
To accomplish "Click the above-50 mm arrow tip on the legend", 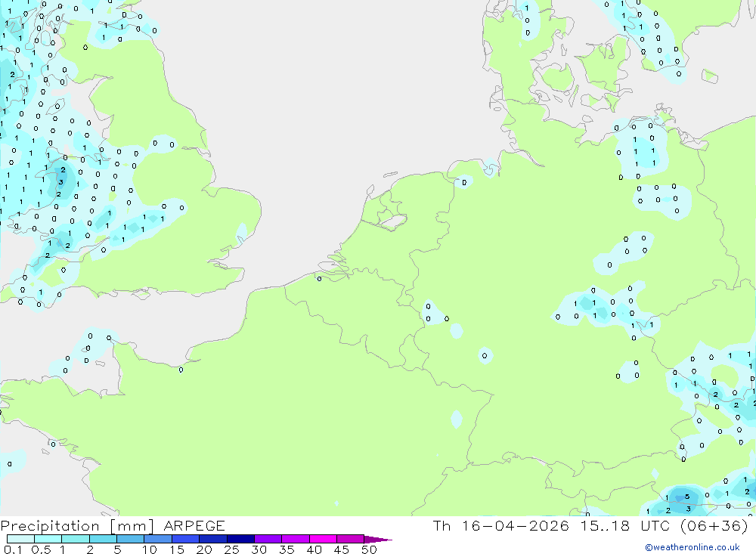I will [x=379, y=540].
